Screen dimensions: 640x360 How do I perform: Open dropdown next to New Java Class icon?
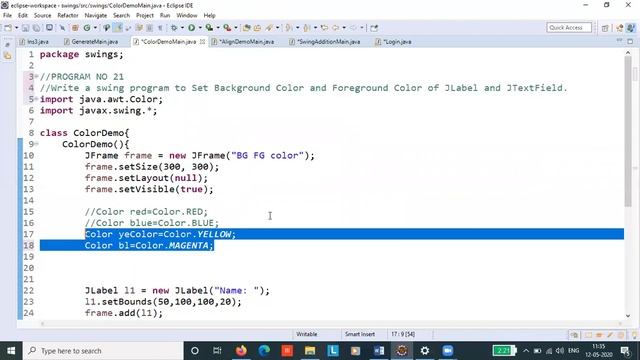[x=95, y=28]
